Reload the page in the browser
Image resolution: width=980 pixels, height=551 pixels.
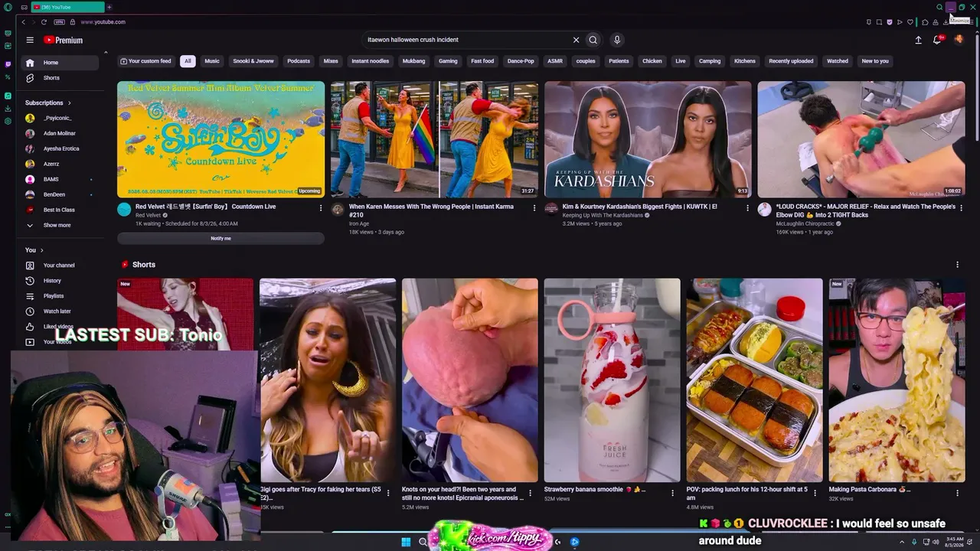[44, 22]
